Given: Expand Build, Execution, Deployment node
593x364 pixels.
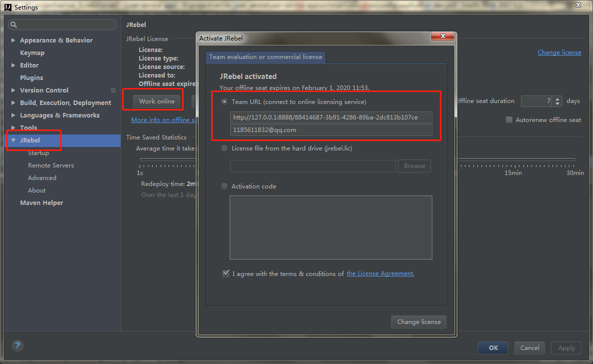Looking at the screenshot, I should click(13, 102).
